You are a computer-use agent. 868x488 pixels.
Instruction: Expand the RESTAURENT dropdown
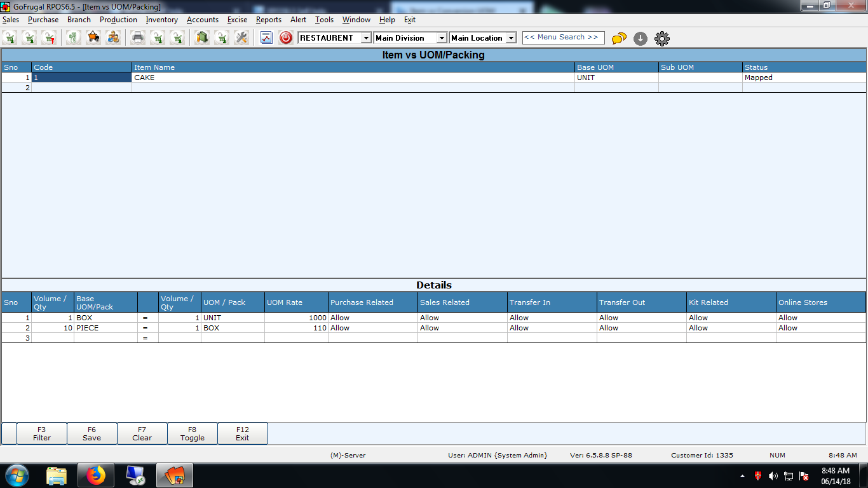pyautogui.click(x=366, y=38)
